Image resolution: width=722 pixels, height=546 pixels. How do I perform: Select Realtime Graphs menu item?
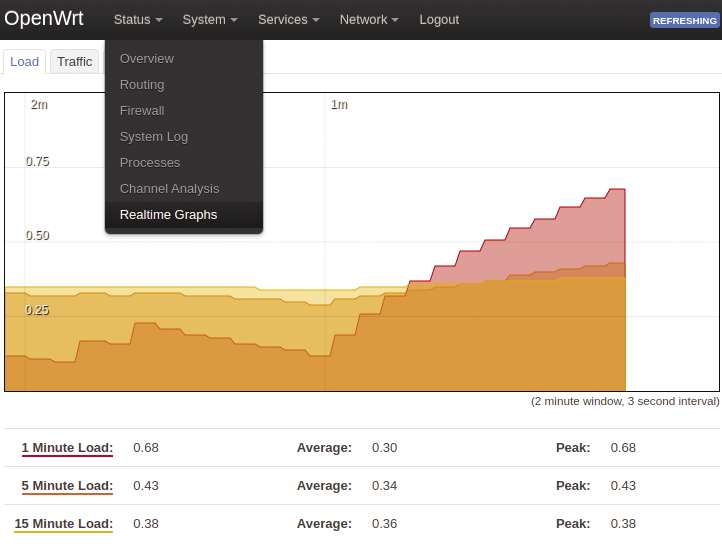click(x=168, y=215)
